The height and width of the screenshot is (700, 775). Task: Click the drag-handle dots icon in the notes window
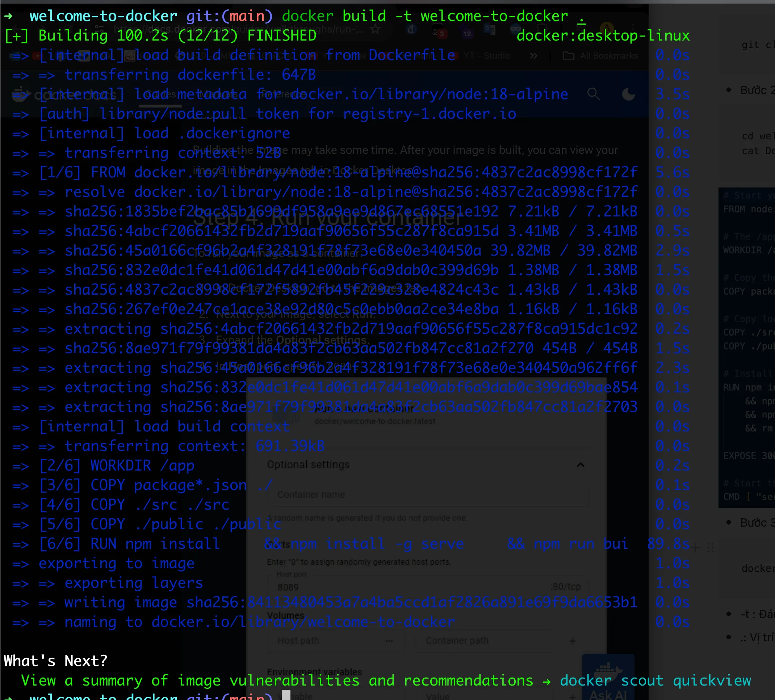click(711, 548)
